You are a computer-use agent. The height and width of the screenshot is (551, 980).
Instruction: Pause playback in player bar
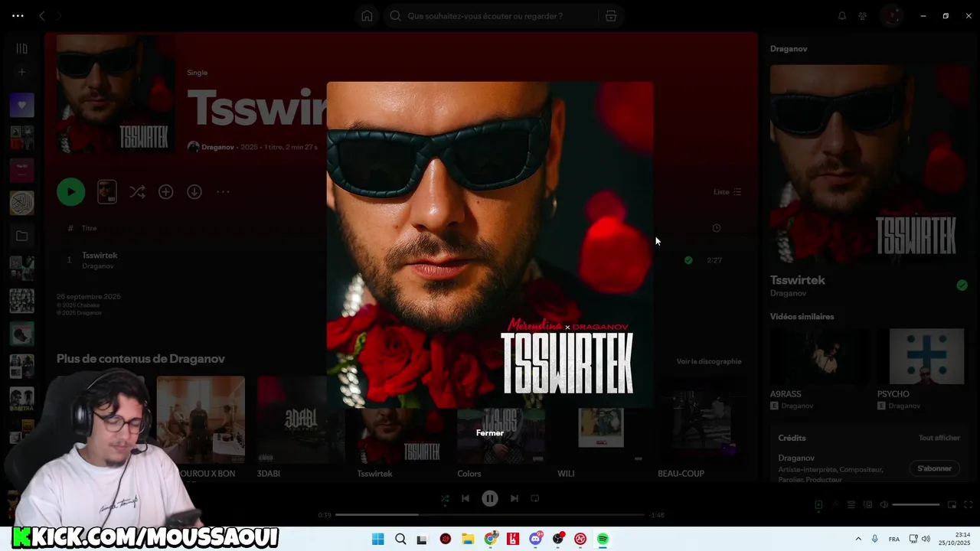click(x=490, y=498)
